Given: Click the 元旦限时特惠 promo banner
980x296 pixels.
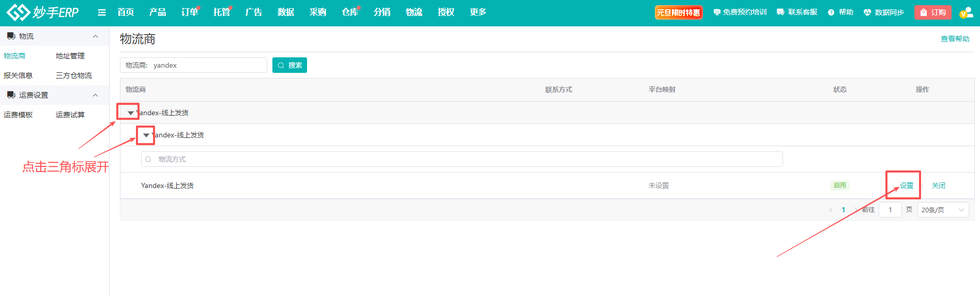Looking at the screenshot, I should (x=679, y=12).
